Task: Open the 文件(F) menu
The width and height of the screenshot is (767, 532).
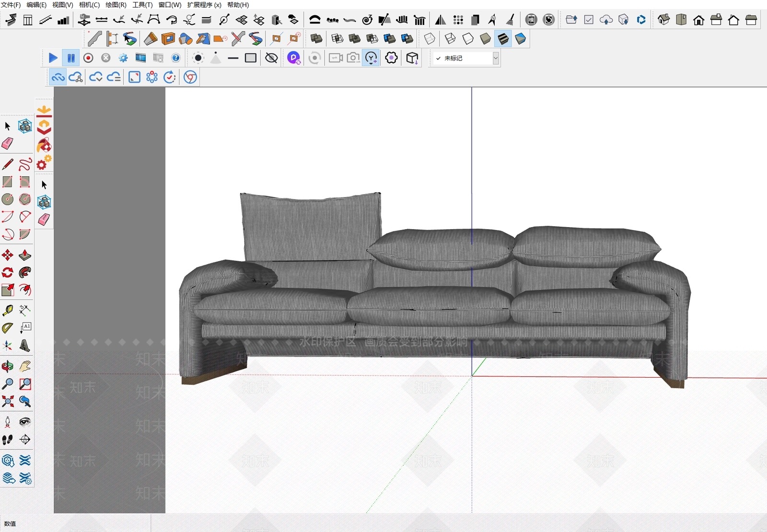Action: [11, 5]
